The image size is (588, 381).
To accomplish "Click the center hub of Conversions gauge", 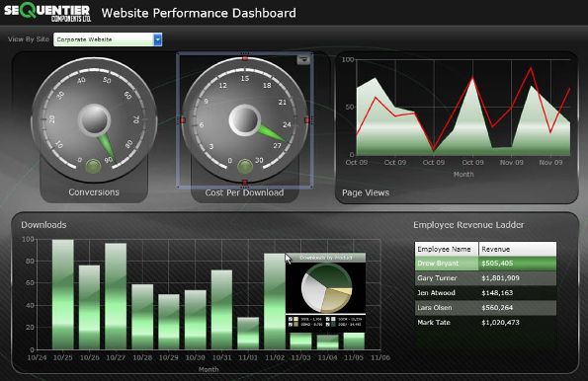I will [94, 120].
